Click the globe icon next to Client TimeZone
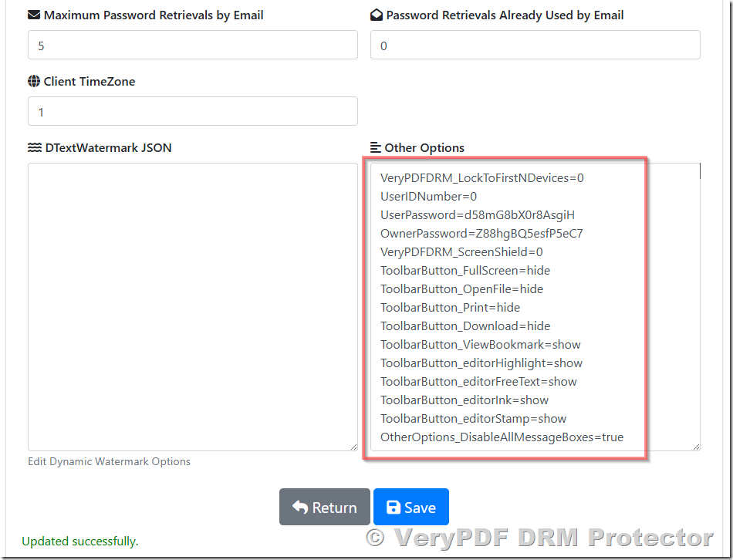 pos(33,81)
